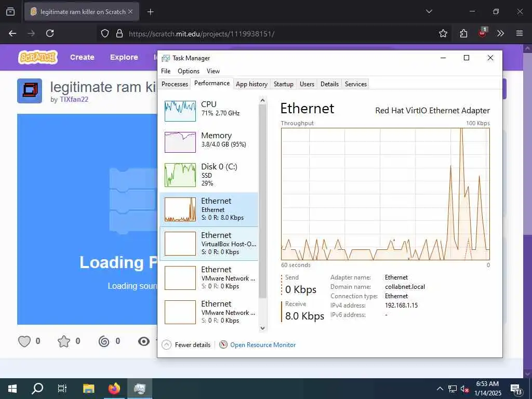Click the Firefox address bar URL
Screen dimensions: 532x399
[x=201, y=34]
